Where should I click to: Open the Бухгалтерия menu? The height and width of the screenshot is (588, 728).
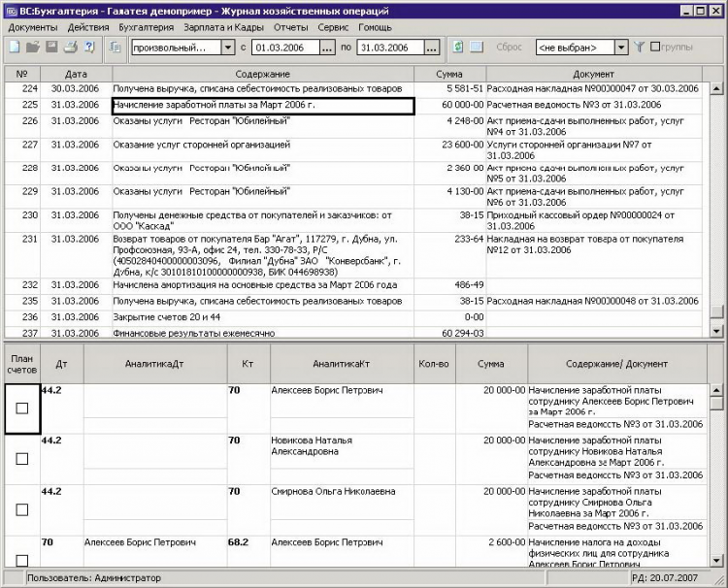pos(146,27)
